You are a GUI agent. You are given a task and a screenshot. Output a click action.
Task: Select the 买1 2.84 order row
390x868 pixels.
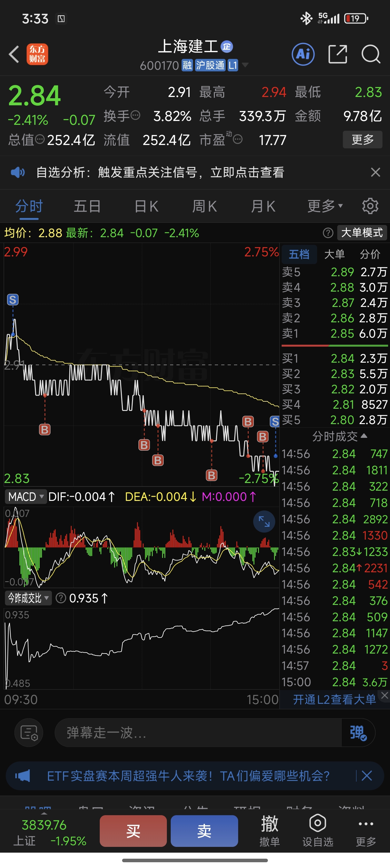pyautogui.click(x=334, y=358)
